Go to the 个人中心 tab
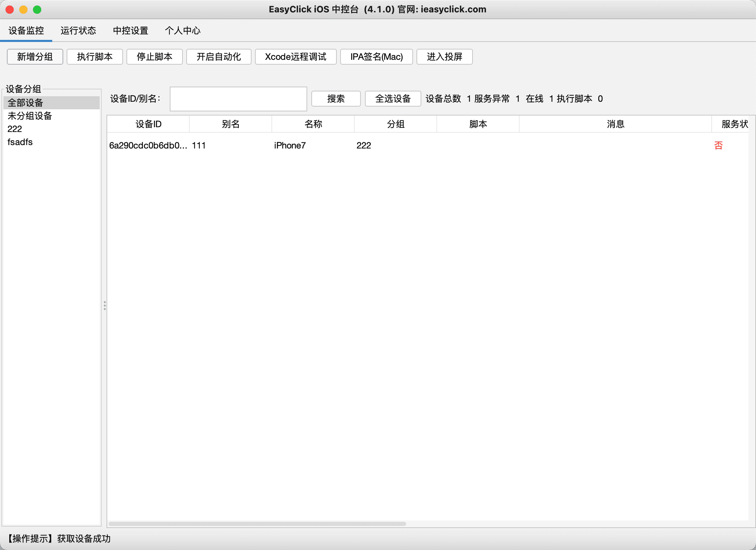The width and height of the screenshot is (756, 550). pos(182,31)
